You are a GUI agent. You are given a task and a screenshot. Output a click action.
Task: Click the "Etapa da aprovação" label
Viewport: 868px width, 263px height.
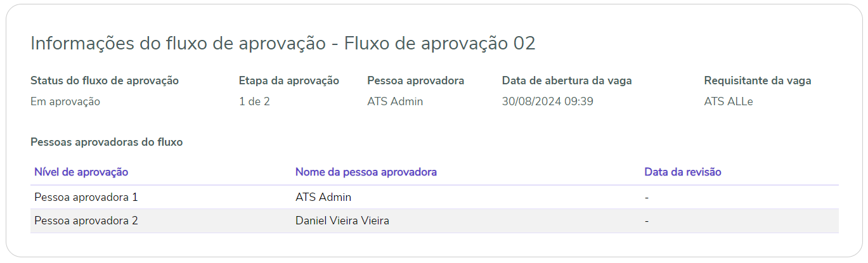tap(289, 80)
